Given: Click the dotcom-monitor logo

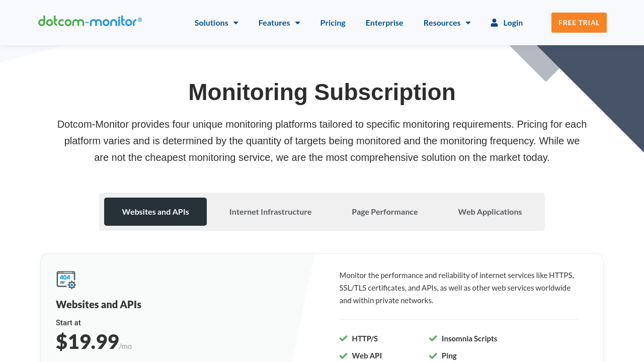Looking at the screenshot, I should click(x=90, y=21).
